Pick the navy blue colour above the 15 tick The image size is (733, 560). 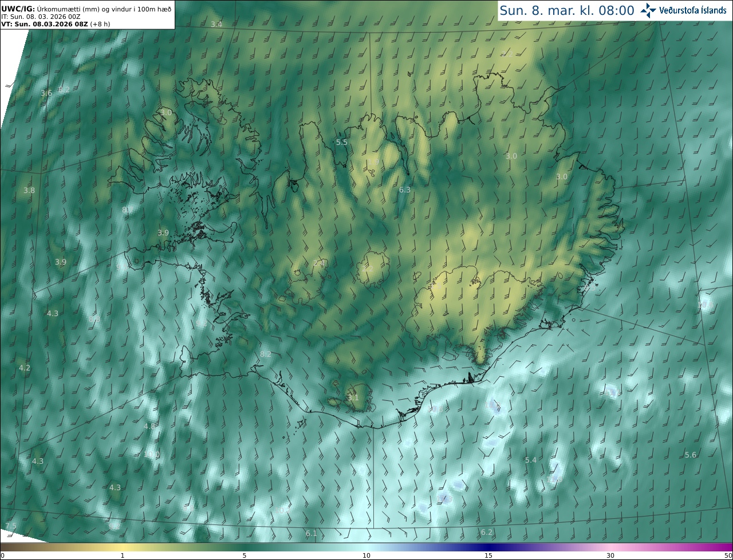pyautogui.click(x=488, y=547)
